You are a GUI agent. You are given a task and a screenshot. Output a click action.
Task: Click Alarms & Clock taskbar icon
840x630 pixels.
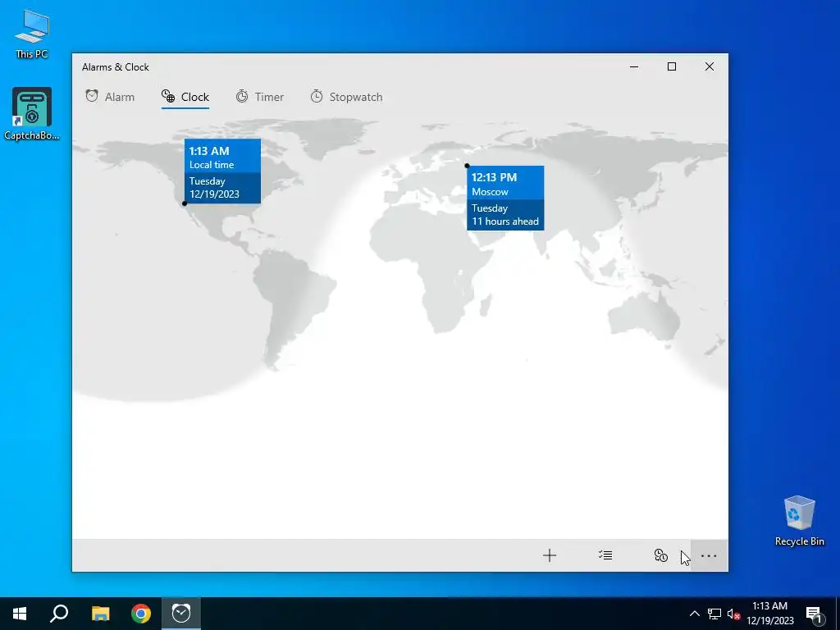click(181, 614)
